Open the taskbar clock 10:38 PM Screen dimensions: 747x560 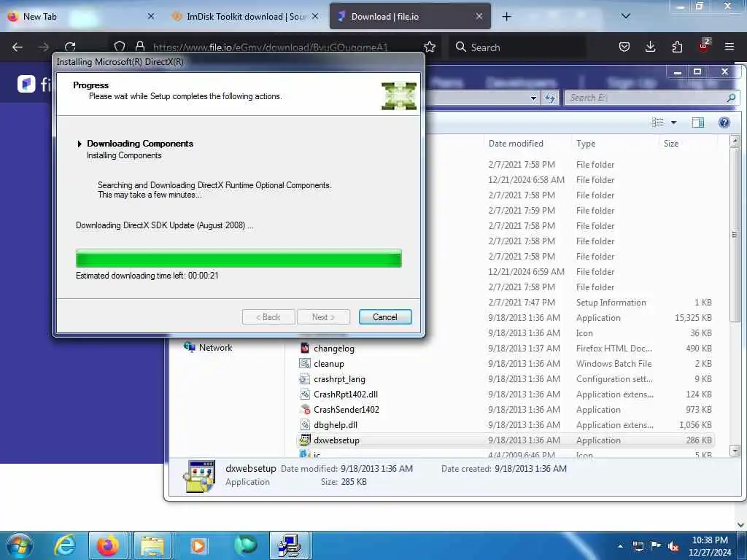tap(710, 546)
